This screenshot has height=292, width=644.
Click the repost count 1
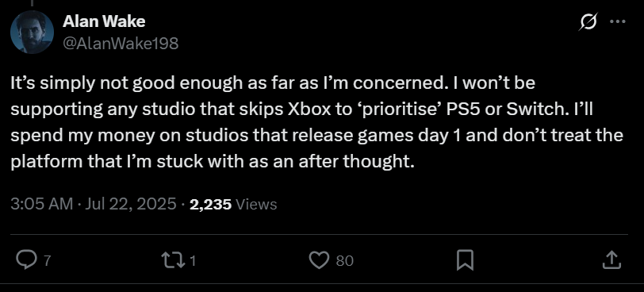pyautogui.click(x=193, y=261)
